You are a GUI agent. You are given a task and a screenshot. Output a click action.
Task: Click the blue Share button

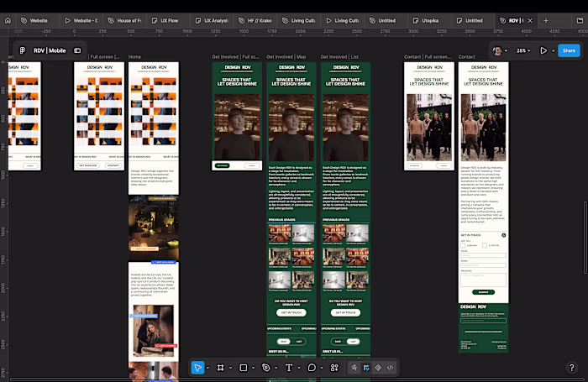coord(569,50)
